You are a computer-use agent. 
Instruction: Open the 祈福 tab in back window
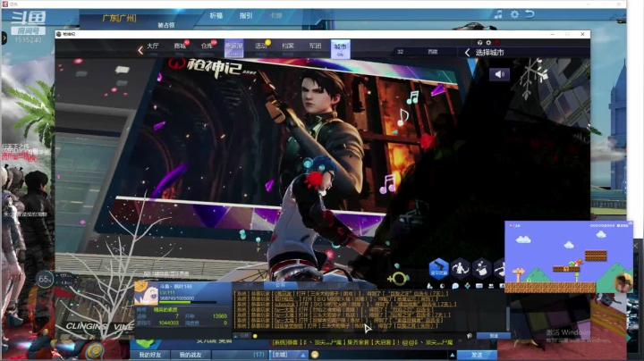pos(216,15)
